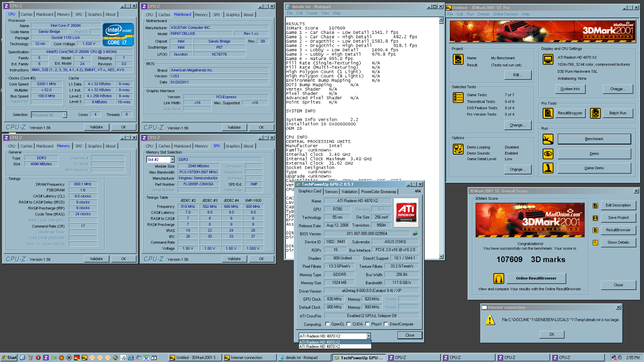This screenshot has width=644, height=362.
Task: Click the 'P8P67 DELUXE' model field
Action: pos(200,34)
